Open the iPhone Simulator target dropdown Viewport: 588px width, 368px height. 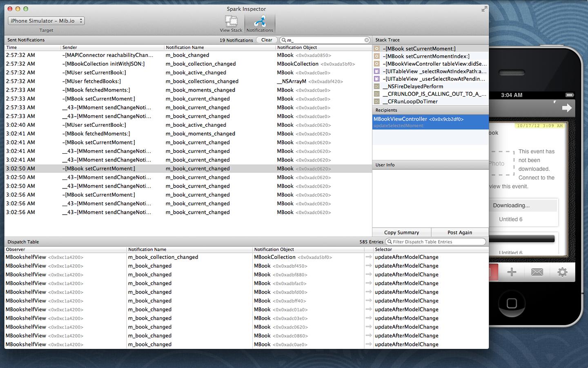pos(46,21)
